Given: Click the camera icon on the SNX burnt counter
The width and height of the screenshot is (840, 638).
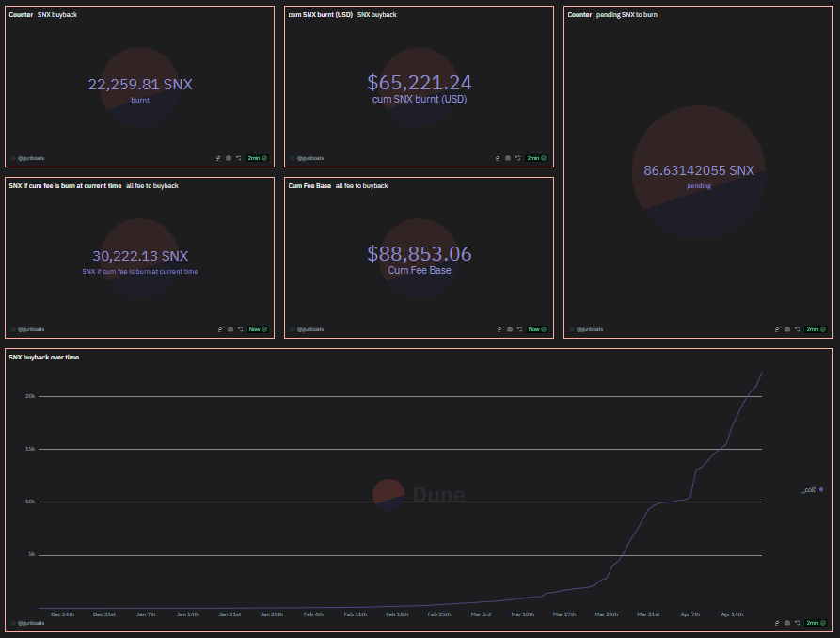Looking at the screenshot, I should coord(227,158).
